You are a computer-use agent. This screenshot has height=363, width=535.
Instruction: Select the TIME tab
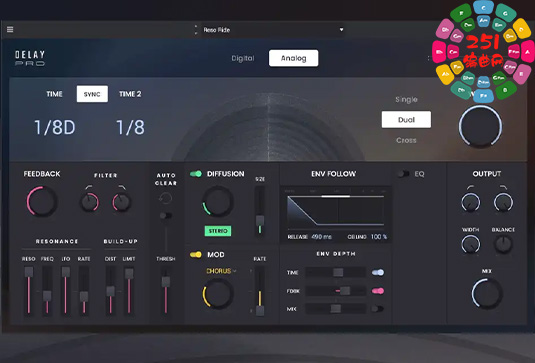[x=55, y=94]
